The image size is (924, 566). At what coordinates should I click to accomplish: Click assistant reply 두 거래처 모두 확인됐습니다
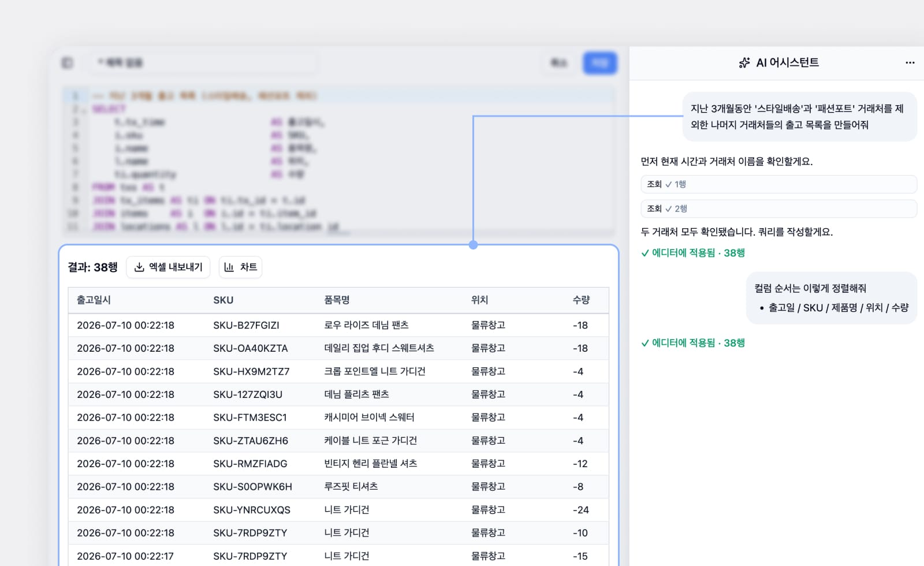click(x=736, y=232)
